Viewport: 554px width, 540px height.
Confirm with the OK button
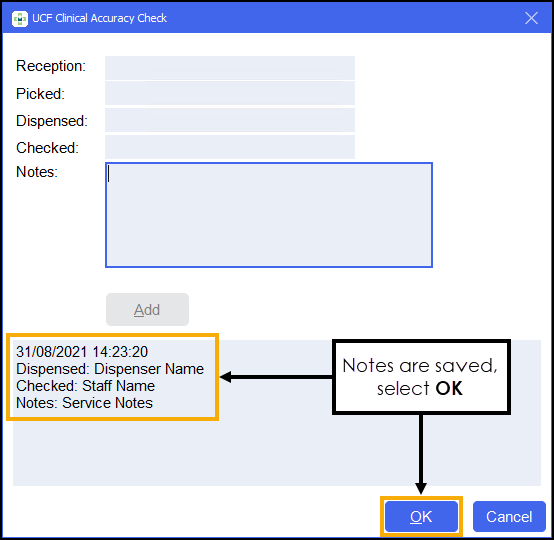pos(421,516)
